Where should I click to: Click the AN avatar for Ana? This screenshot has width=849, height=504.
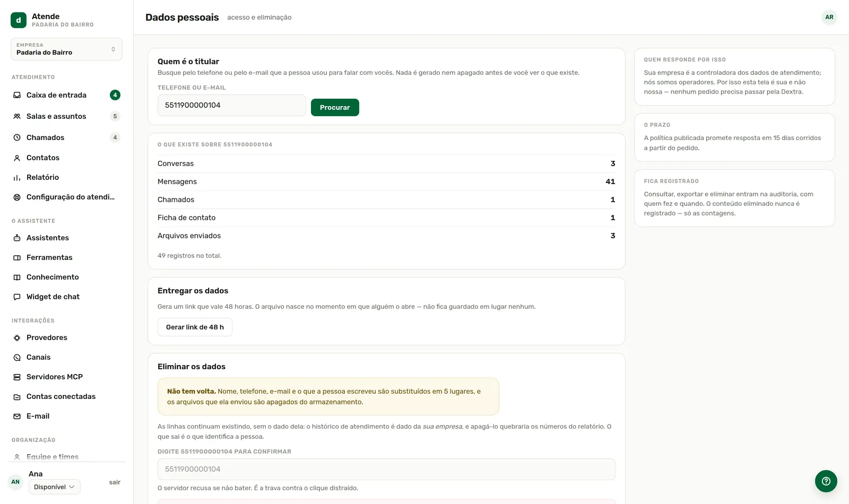15,482
